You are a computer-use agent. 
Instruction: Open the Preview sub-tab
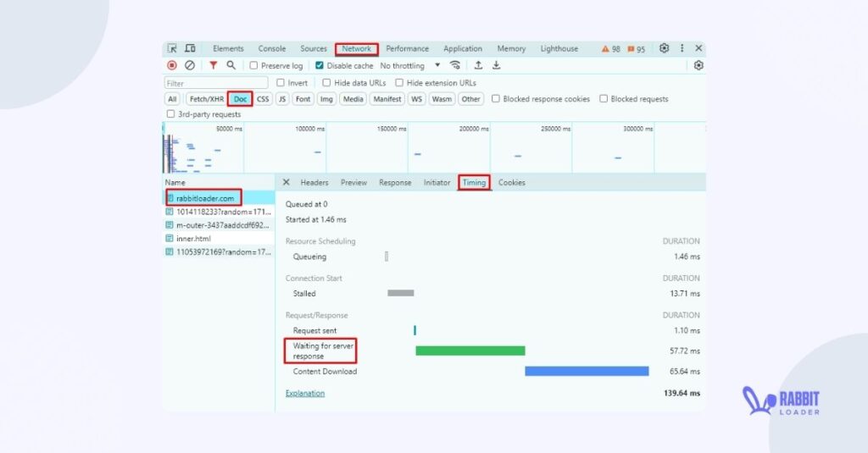click(x=353, y=183)
